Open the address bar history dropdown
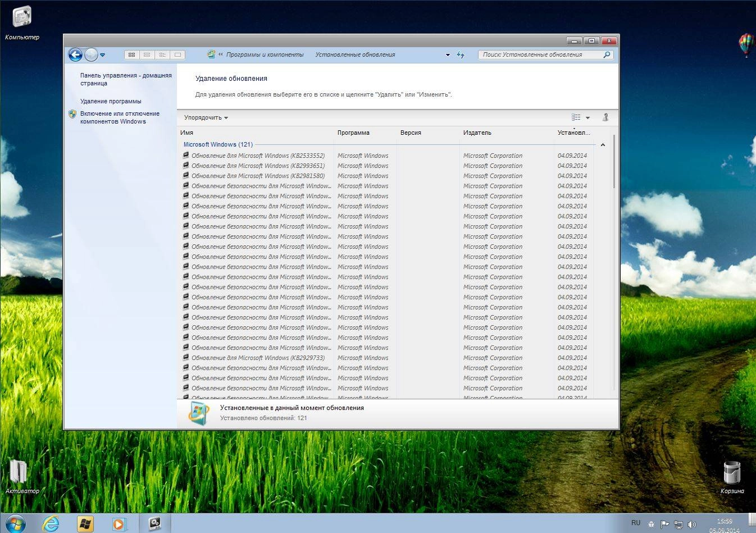The height and width of the screenshot is (533, 756). click(x=448, y=55)
